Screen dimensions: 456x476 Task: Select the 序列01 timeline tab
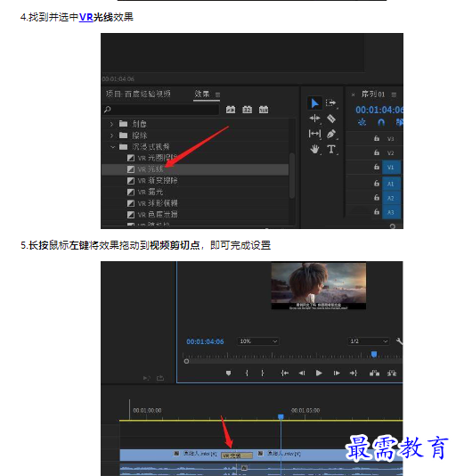[x=373, y=94]
